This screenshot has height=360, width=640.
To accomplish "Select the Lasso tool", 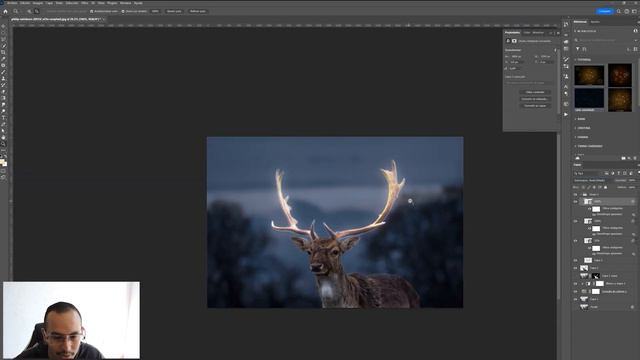I will click(x=4, y=39).
